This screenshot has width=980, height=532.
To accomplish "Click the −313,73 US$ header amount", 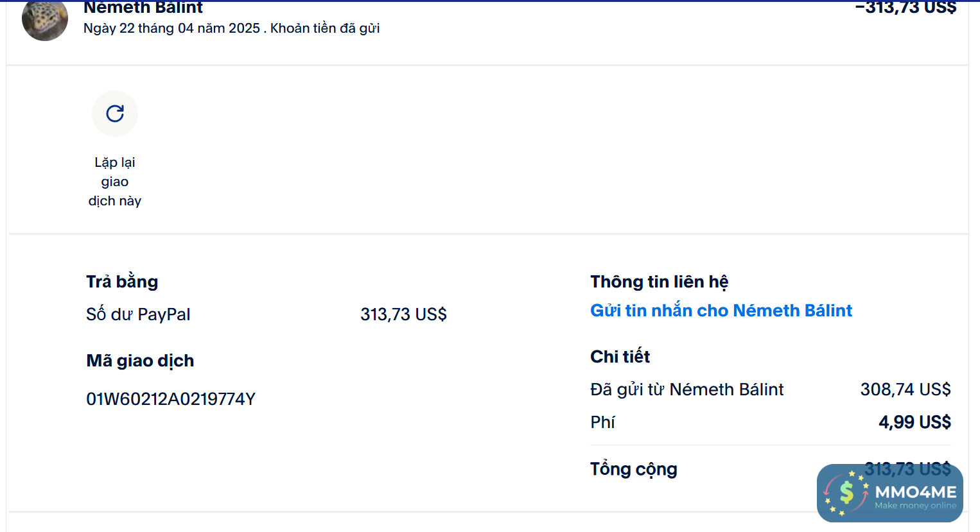I will pos(906,8).
